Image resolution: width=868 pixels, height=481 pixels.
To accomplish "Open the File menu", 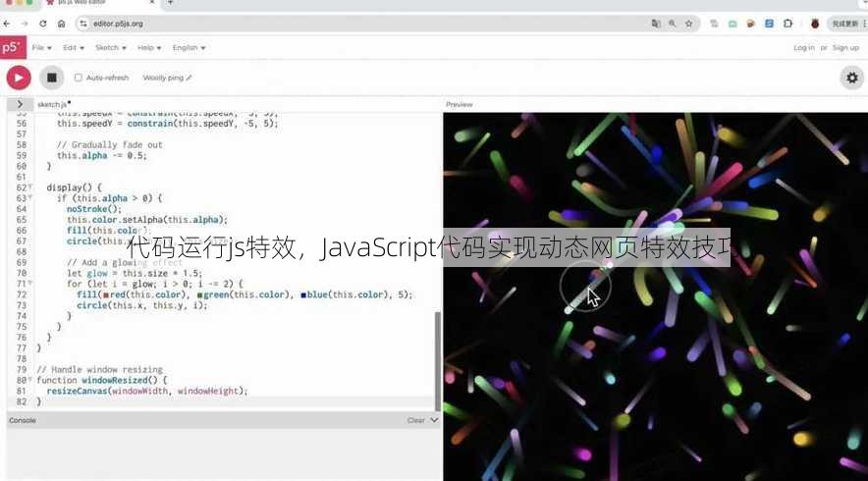I will (x=41, y=48).
